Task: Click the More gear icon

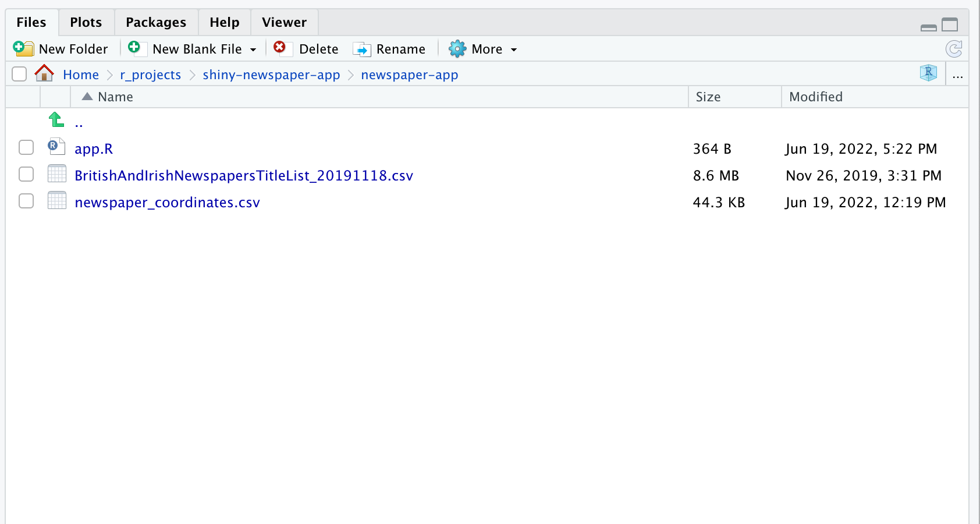Action: (459, 48)
